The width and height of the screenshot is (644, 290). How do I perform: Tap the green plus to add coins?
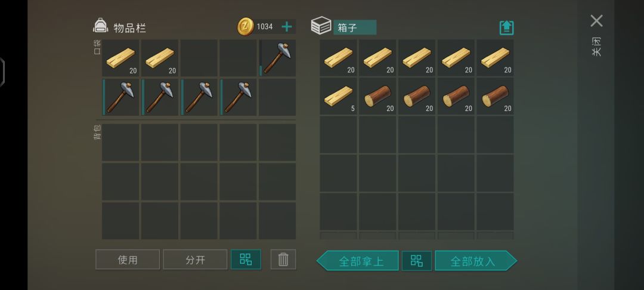[287, 27]
